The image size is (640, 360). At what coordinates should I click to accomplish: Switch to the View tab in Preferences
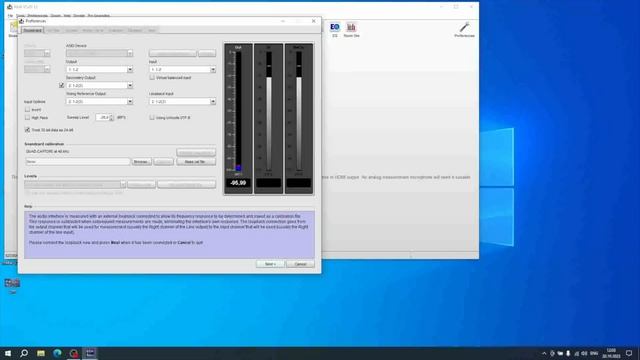(x=151, y=30)
